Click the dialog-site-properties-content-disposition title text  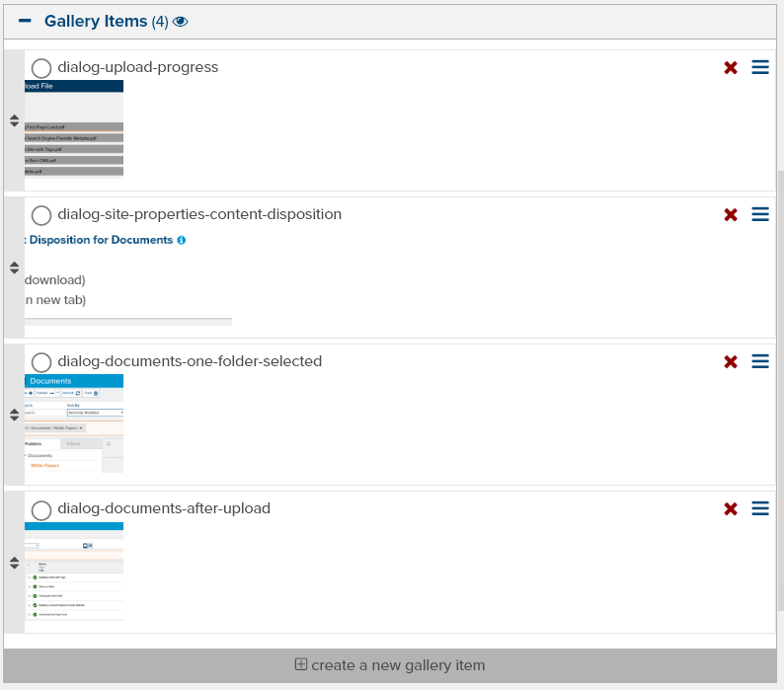[199, 214]
